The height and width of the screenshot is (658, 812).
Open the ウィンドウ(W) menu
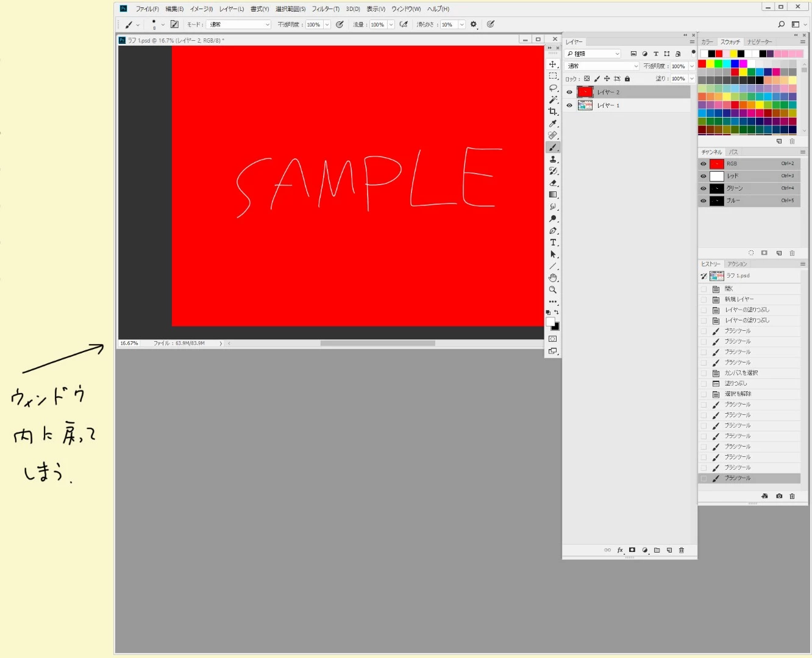[406, 9]
